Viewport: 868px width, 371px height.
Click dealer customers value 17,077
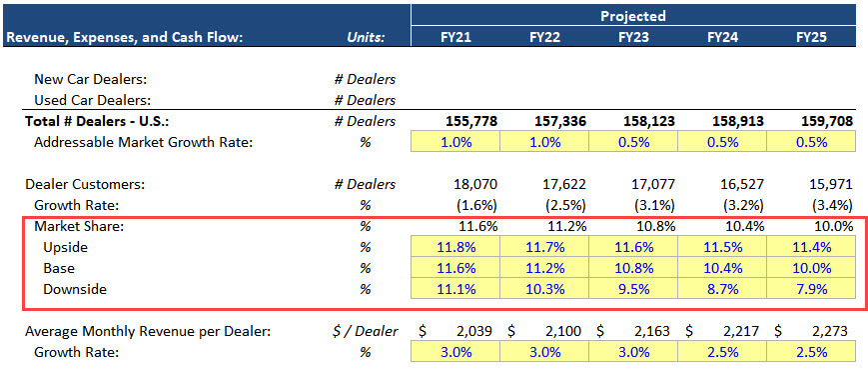tap(654, 184)
